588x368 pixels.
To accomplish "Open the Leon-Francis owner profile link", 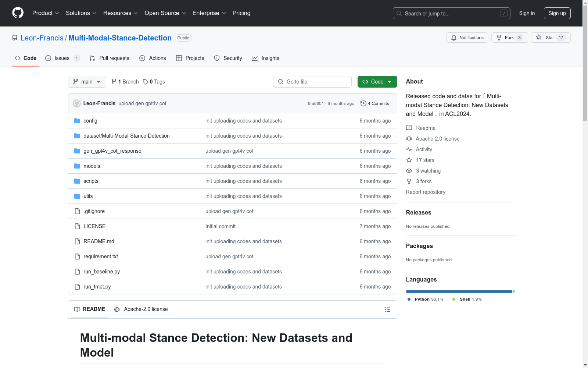I will click(x=42, y=38).
